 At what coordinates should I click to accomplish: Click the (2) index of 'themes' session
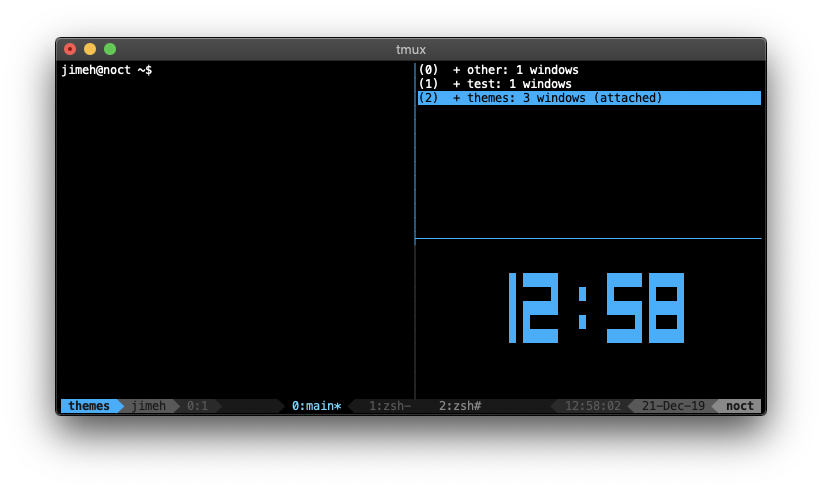point(428,98)
